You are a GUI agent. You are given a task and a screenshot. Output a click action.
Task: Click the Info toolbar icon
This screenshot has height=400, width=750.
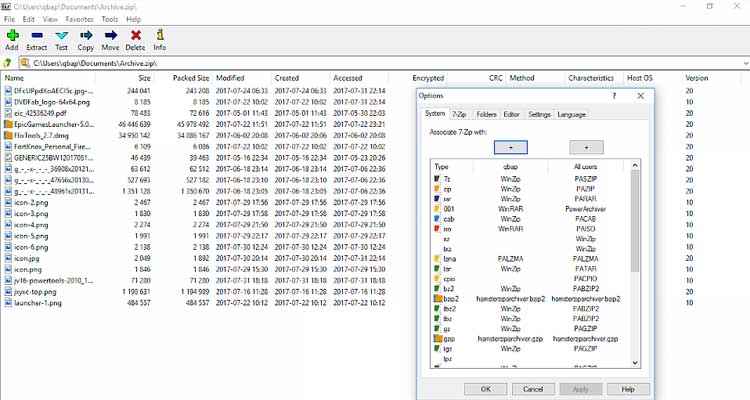160,35
